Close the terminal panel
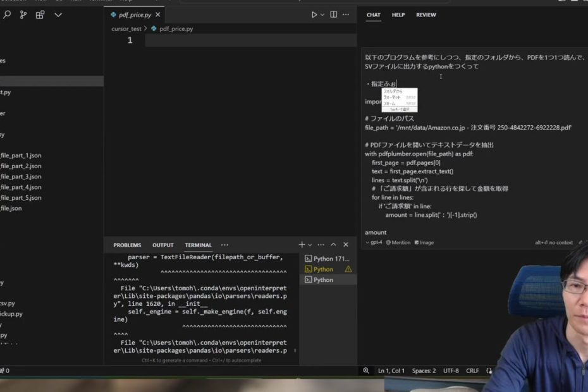 [346, 245]
